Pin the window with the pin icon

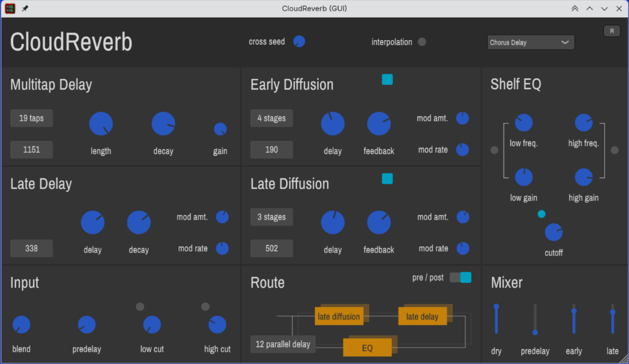[25, 9]
